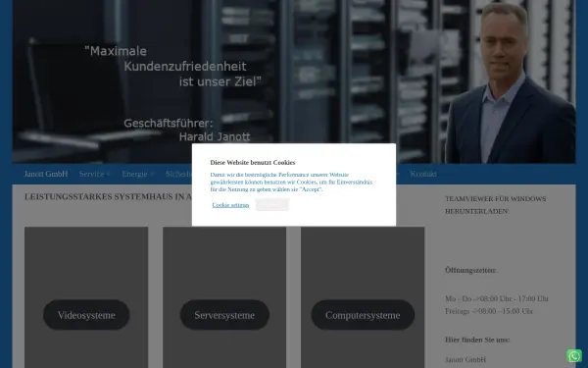This screenshot has height=368, width=588.
Task: Open the Sicherheit menu item
Action: click(x=179, y=174)
